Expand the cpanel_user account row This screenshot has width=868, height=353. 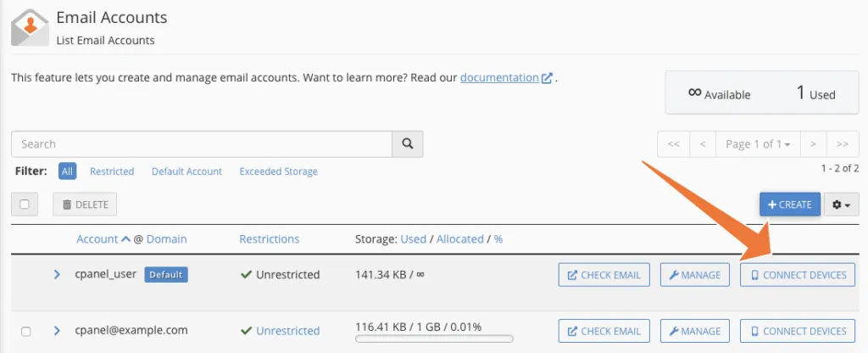coord(58,275)
